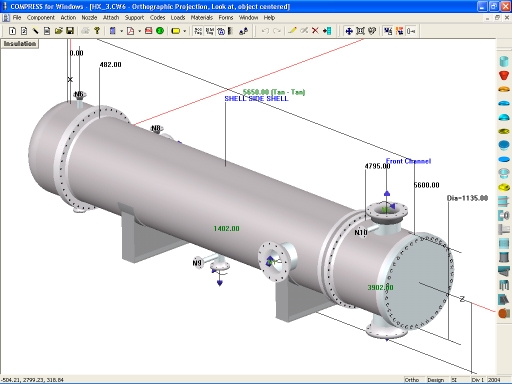
Task: Add skirt support component icon
Action: 504,257
